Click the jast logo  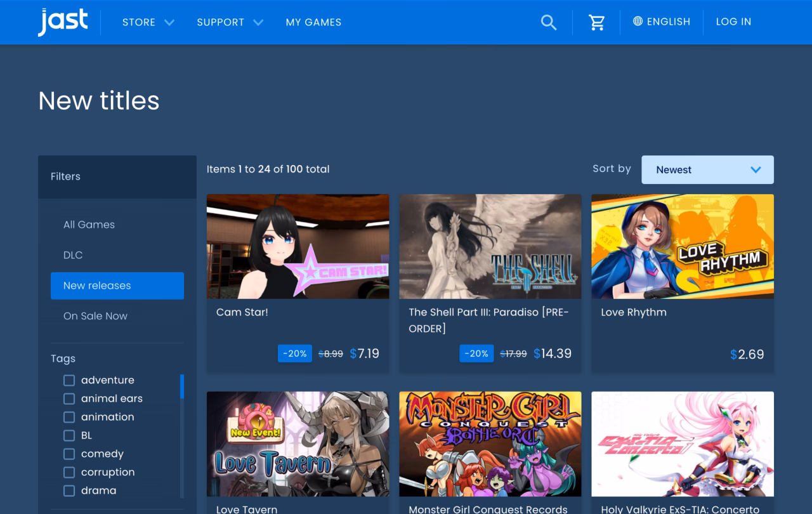(63, 22)
